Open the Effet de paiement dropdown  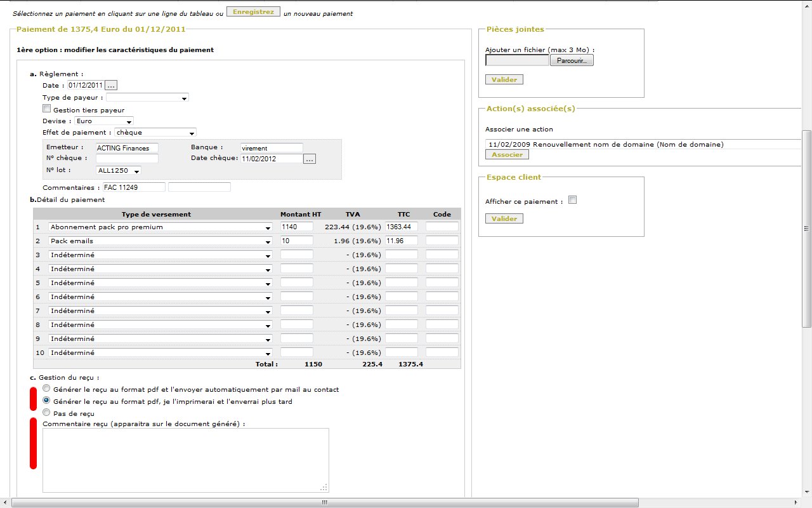[x=155, y=133]
